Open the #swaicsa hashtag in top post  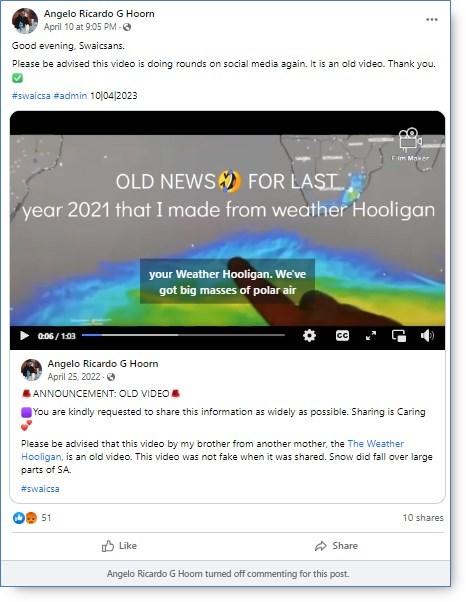(x=31, y=96)
